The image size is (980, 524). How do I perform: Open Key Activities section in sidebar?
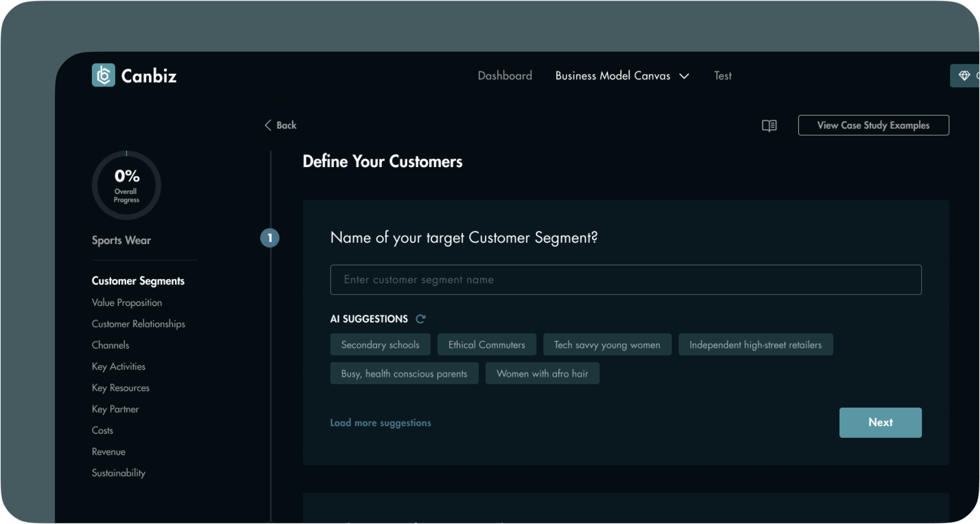pyautogui.click(x=118, y=366)
